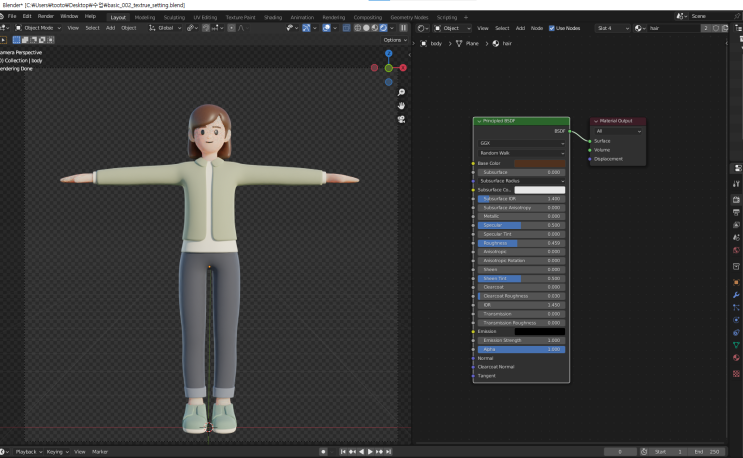Switch to the Scripting workspace tab
743x458 pixels.
click(447, 17)
